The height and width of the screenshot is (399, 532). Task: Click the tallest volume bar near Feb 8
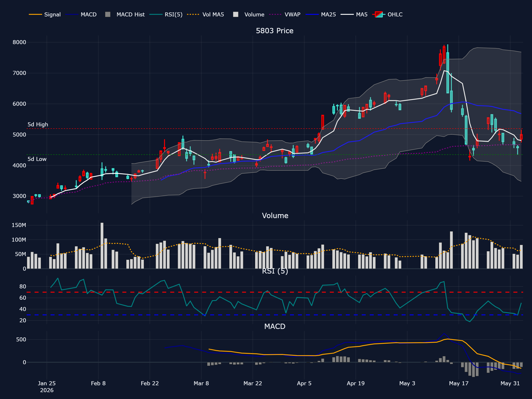(102, 246)
